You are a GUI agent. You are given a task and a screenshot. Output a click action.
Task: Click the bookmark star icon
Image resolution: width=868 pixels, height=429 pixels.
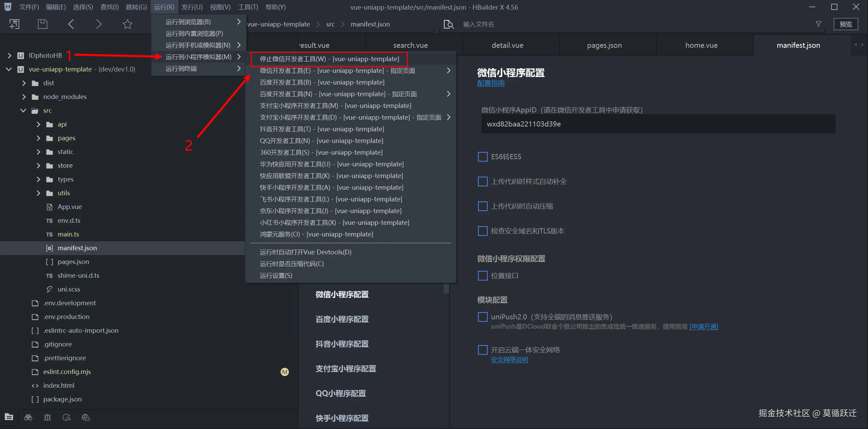127,24
